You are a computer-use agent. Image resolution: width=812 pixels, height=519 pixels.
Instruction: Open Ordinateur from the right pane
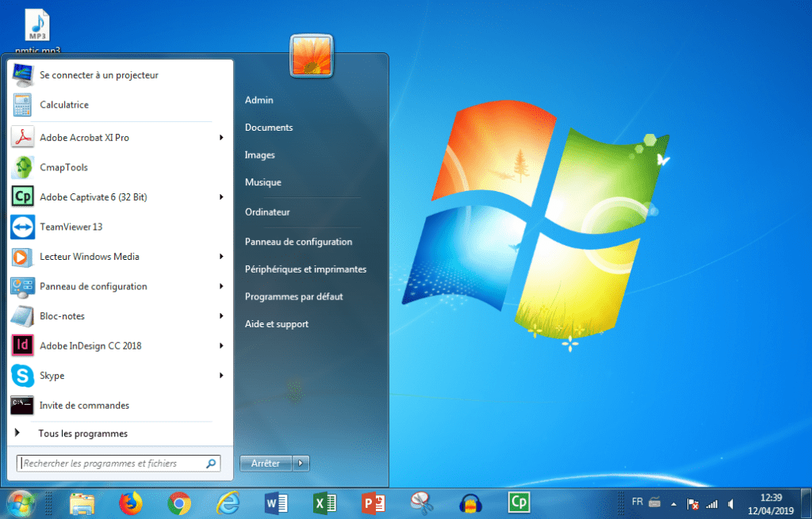[x=267, y=212]
